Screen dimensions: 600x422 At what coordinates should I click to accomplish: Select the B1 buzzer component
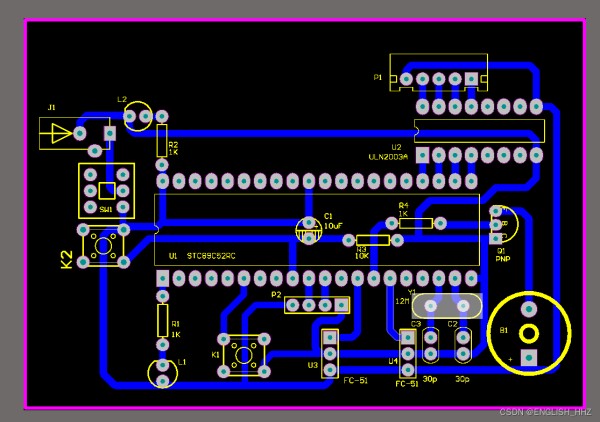tap(529, 333)
